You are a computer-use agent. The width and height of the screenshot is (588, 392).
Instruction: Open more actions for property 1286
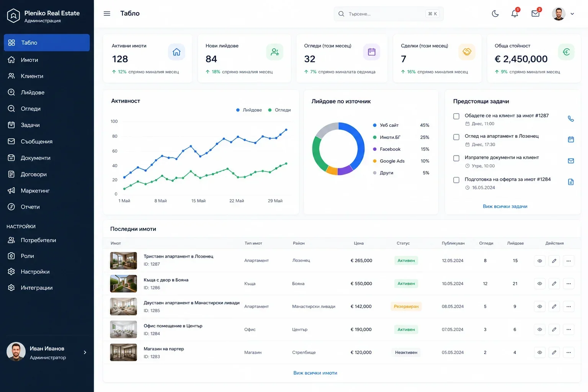tap(568, 284)
